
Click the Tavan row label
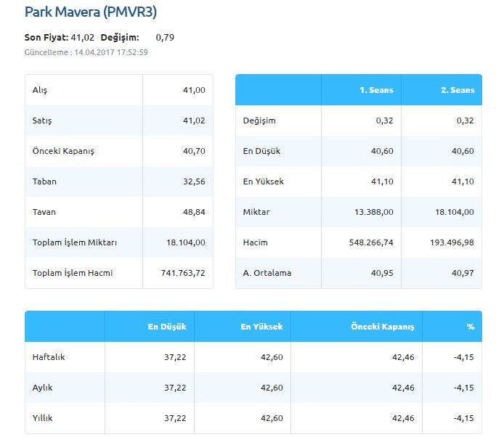coord(44,212)
